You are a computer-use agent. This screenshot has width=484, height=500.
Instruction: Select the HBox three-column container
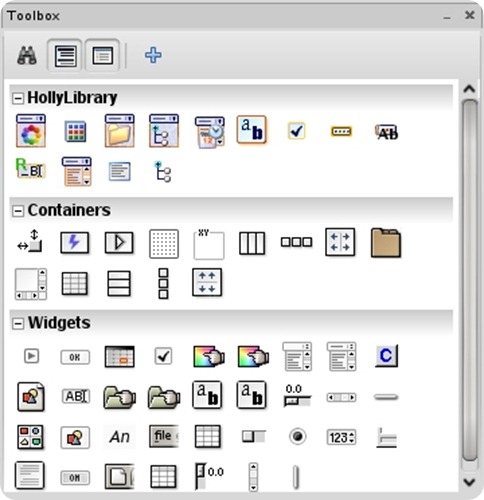(x=252, y=243)
